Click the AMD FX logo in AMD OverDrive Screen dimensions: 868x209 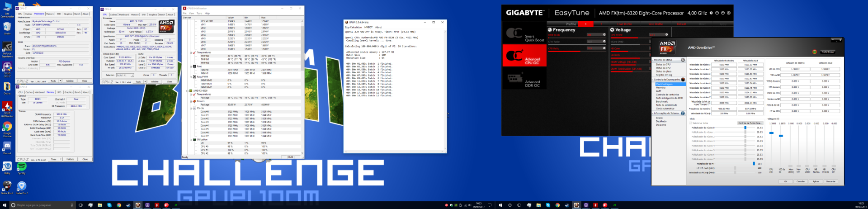click(x=667, y=47)
